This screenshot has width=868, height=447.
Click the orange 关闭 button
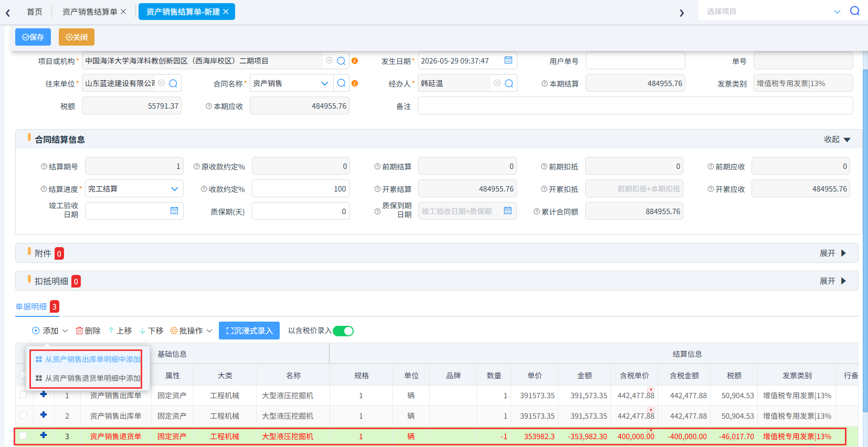77,37
